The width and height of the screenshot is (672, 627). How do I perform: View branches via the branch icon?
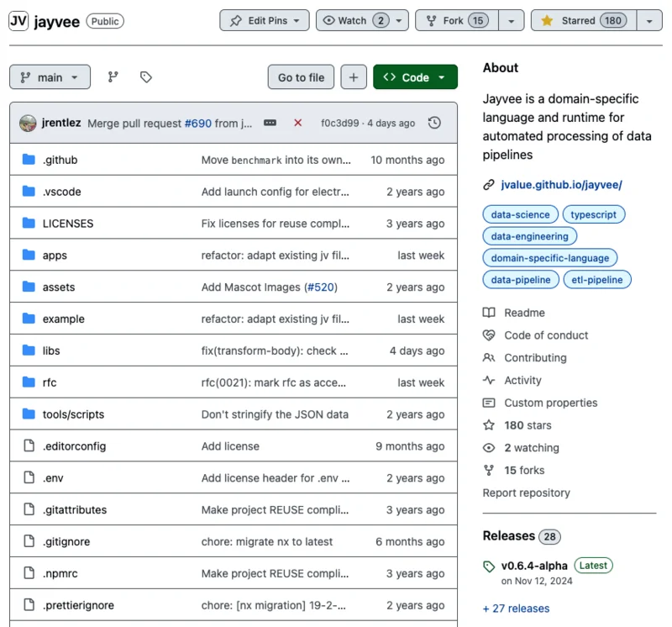pos(113,76)
